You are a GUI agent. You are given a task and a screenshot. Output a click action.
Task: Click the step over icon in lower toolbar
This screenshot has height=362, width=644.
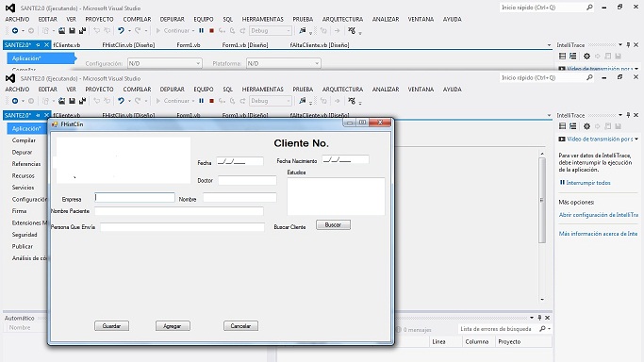(233, 101)
